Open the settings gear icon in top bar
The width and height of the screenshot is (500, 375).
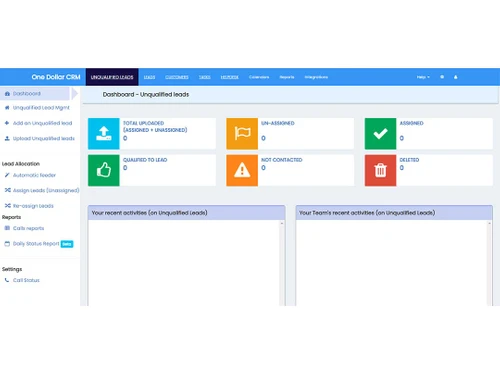(442, 77)
